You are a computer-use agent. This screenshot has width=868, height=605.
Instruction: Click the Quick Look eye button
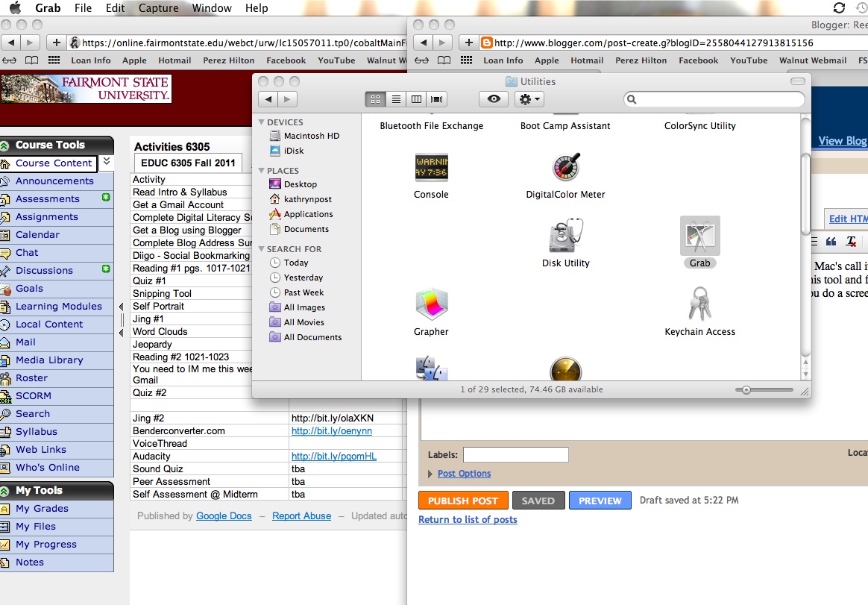pos(494,99)
